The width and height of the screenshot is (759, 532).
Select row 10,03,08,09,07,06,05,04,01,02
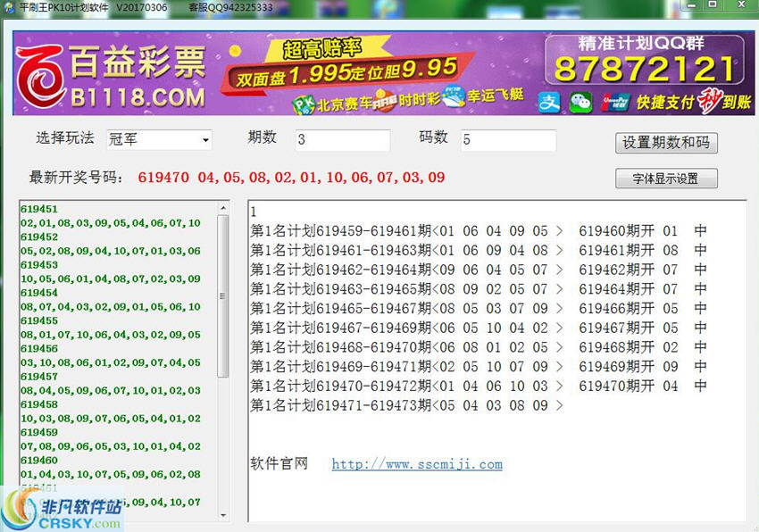point(111,419)
